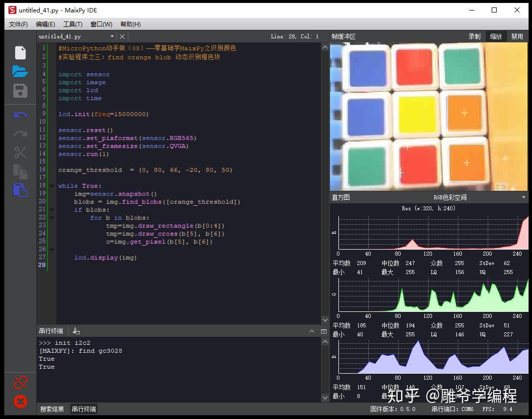
Task: Click the 缩放 zoom button
Action: pyautogui.click(x=496, y=36)
